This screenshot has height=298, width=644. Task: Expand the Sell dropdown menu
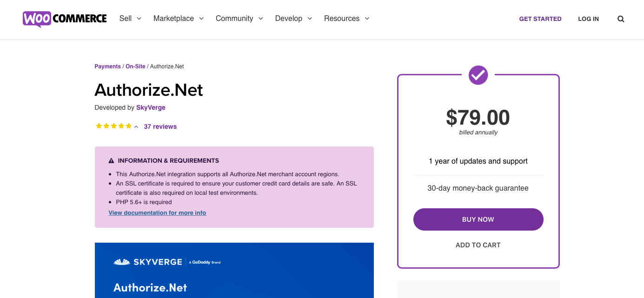130,19
